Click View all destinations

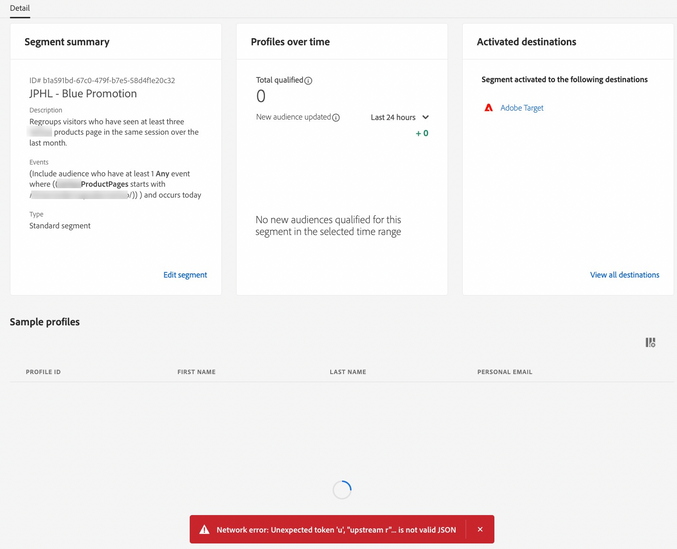[624, 275]
